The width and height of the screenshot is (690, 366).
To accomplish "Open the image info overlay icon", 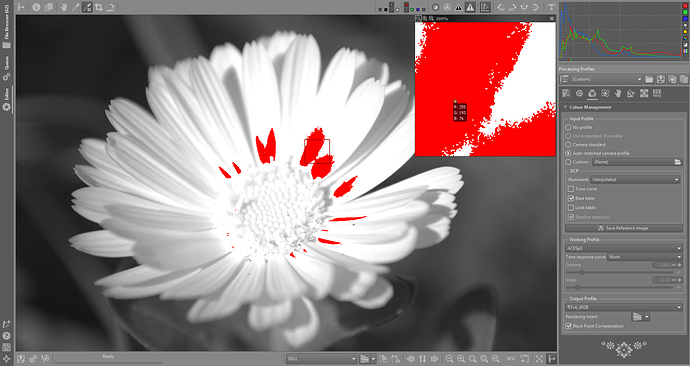I will click(36, 7).
